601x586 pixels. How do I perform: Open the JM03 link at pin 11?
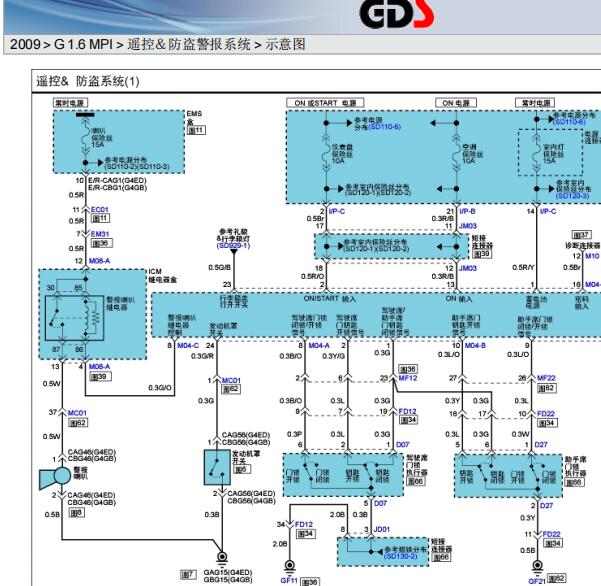(468, 226)
